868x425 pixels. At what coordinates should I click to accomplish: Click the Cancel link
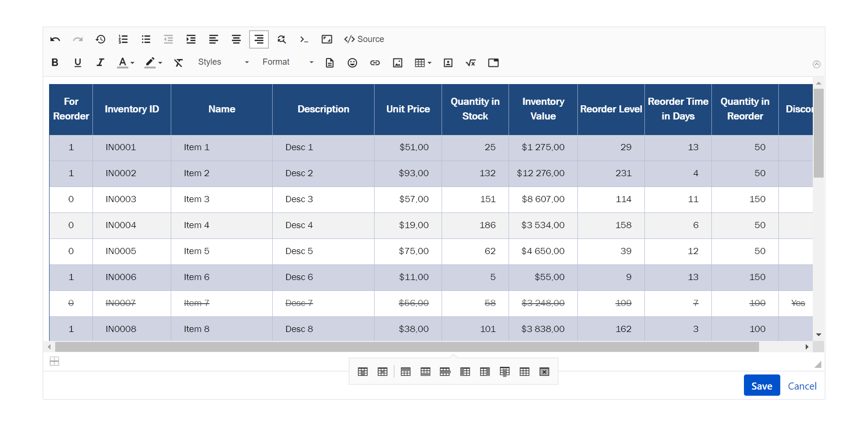click(x=802, y=386)
